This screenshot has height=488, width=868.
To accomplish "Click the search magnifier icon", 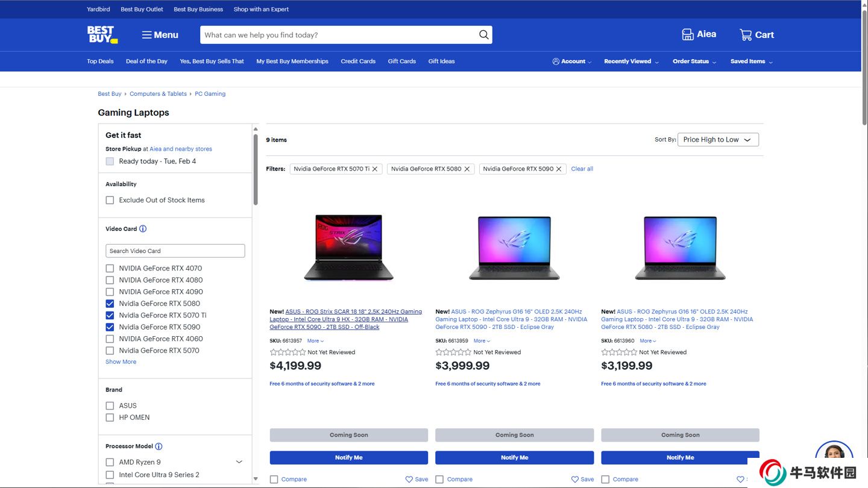I will point(483,35).
